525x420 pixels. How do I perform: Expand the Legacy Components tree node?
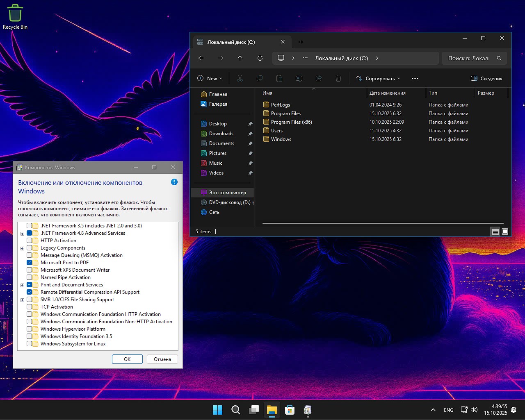[x=23, y=248]
